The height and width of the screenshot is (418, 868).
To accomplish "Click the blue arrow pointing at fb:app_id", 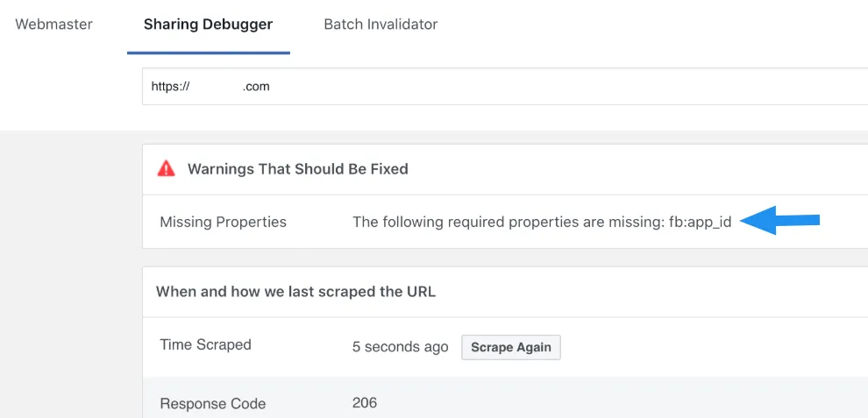I will click(x=779, y=220).
